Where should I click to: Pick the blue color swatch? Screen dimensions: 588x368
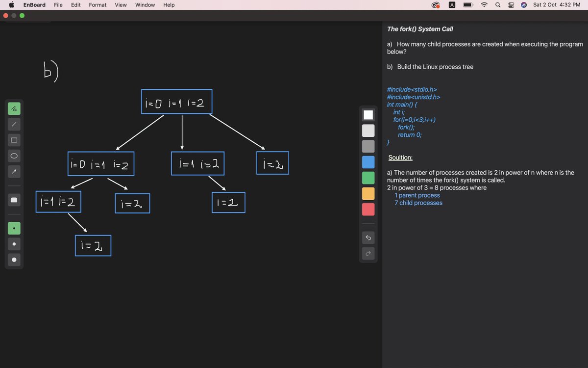[368, 161]
